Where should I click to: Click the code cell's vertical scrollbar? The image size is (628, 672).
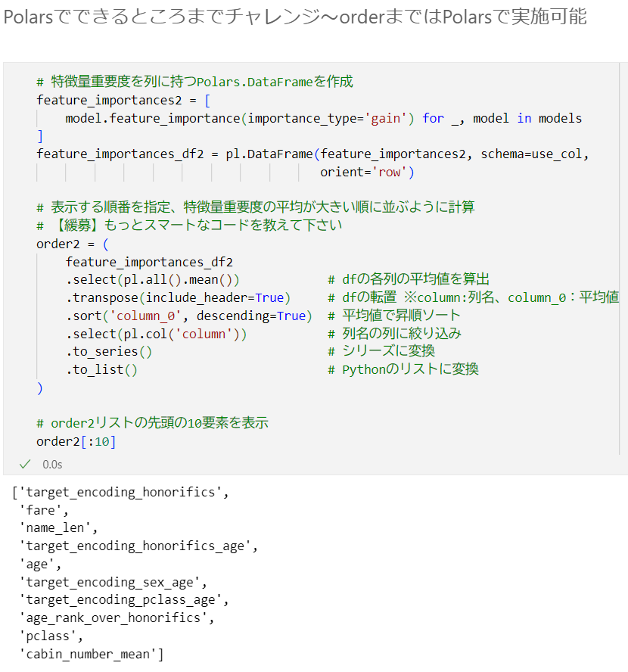[620, 258]
